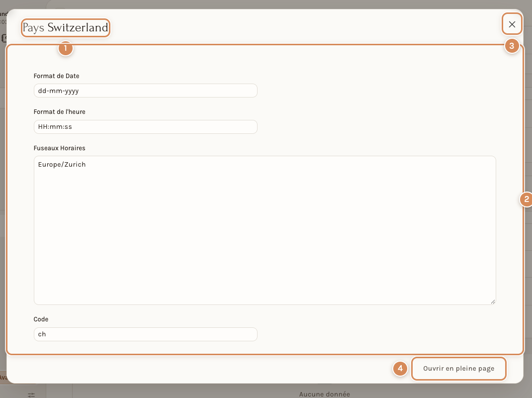The image size is (532, 398).
Task: Focus the Format de l'heure field
Action: 146,127
